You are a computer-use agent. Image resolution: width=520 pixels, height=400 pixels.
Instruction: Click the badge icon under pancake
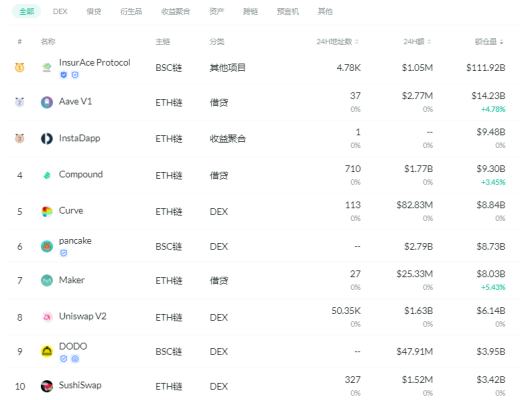(63, 253)
